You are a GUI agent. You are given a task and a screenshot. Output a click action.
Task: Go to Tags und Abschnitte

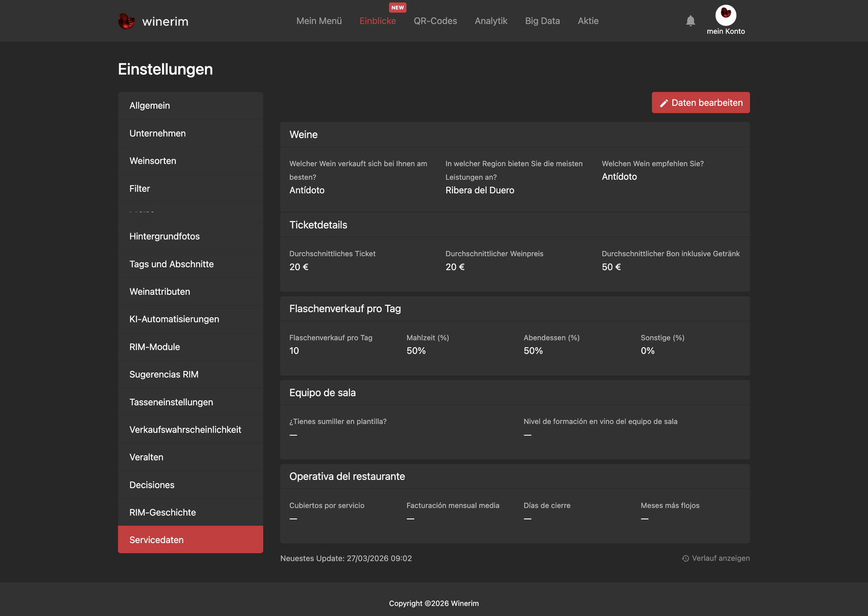pos(190,264)
